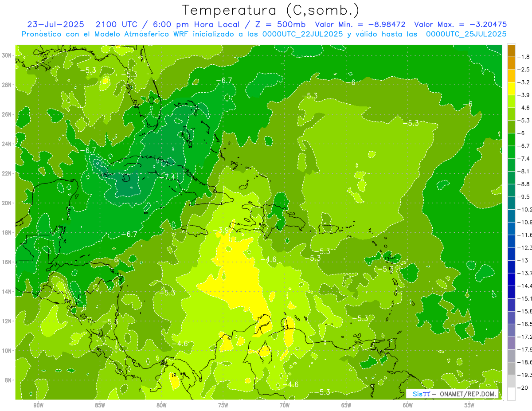
Task: Click the '-7.4' contour label on the map
Action: point(168,177)
